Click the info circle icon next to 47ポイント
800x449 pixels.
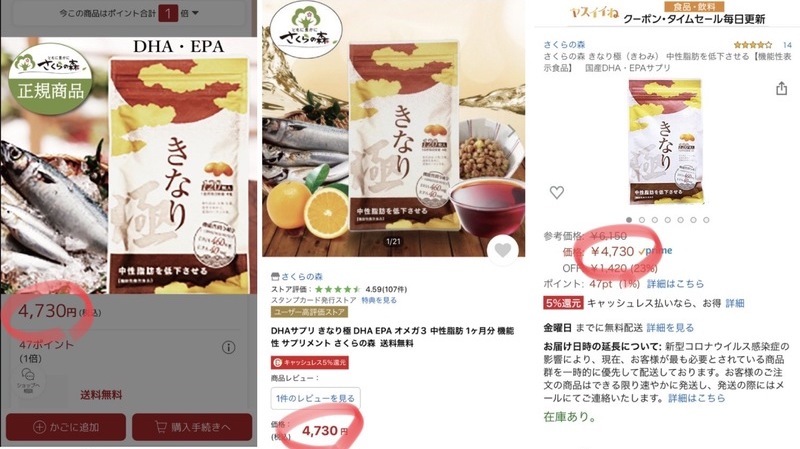pyautogui.click(x=229, y=347)
